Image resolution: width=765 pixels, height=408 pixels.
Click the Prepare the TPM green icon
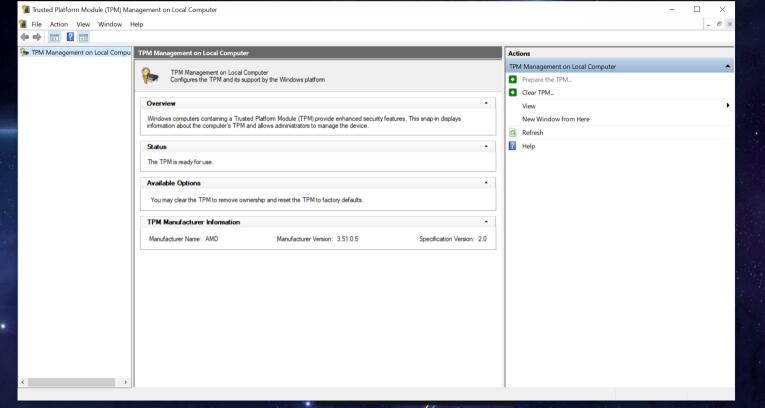point(512,79)
